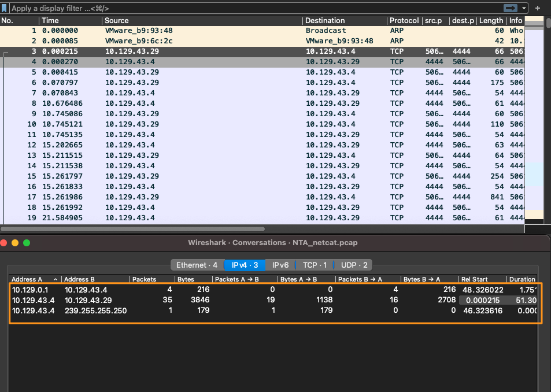Sort the packet list by Protocol column
551x392 pixels.
pyautogui.click(x=404, y=20)
